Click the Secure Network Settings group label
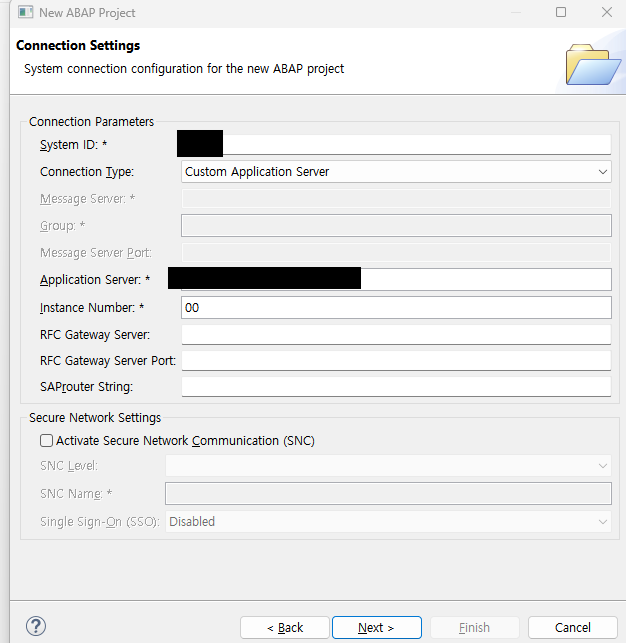The height and width of the screenshot is (643, 626). (x=95, y=417)
